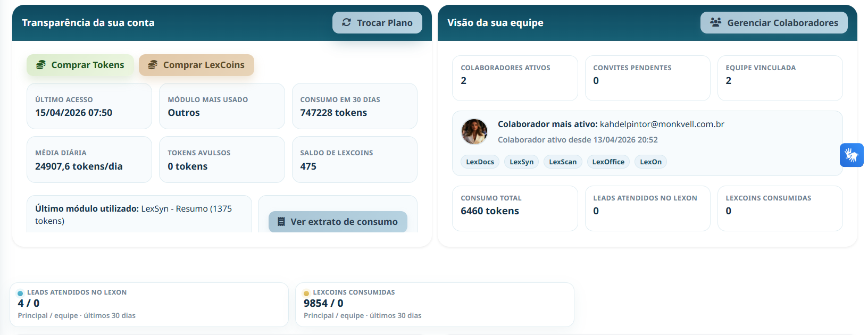Click the Consumo Total value 6460 tokens
This screenshot has width=868, height=335.
[490, 211]
